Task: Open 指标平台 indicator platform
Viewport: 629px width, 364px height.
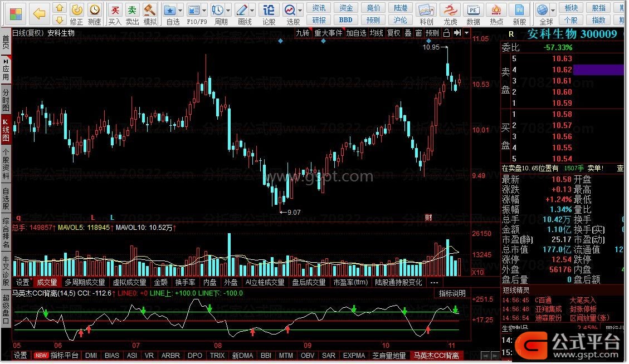Action: pos(65,356)
